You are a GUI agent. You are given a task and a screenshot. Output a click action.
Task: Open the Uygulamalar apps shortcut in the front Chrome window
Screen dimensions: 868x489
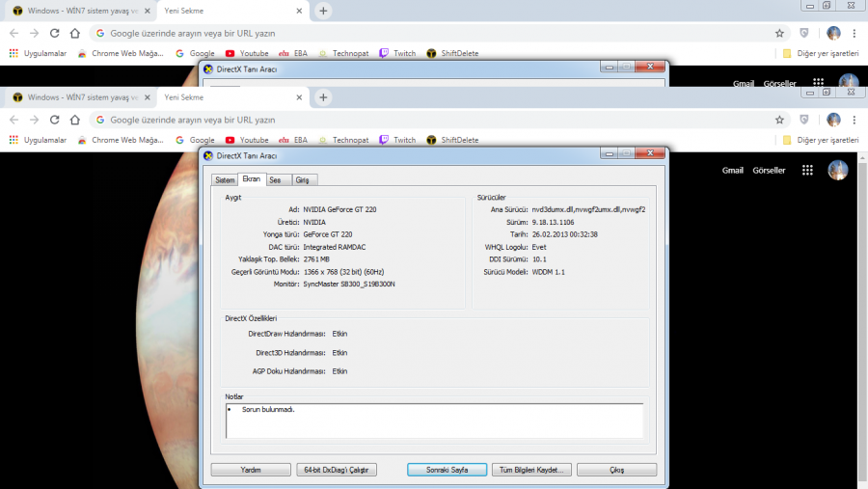point(38,140)
